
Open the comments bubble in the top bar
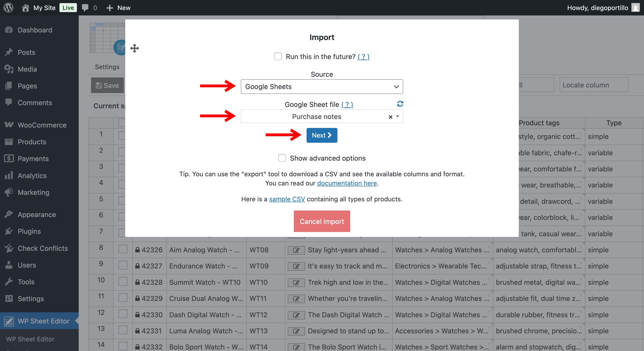pyautogui.click(x=85, y=8)
